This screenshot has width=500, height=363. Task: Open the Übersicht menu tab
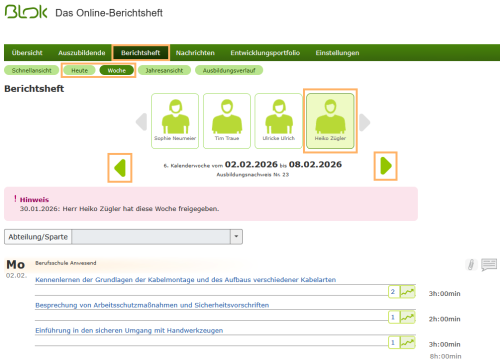click(27, 53)
